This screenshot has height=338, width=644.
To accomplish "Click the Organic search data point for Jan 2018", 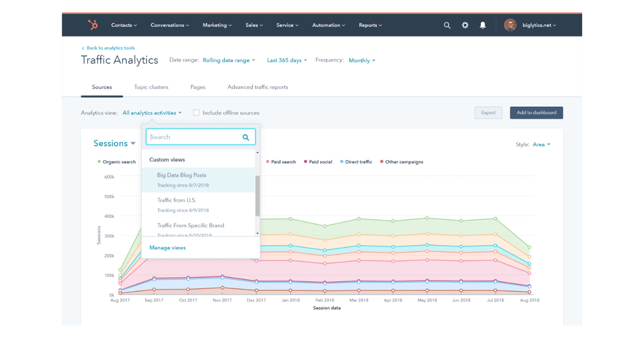I will click(290, 219).
